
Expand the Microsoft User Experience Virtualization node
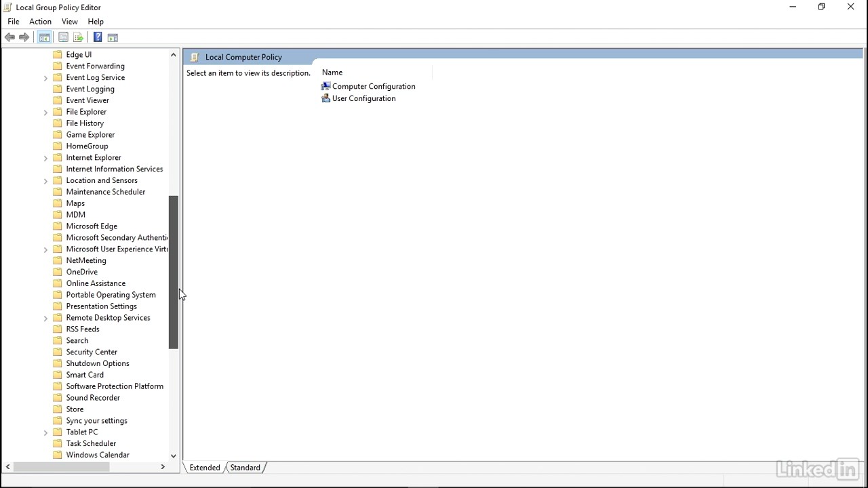pyautogui.click(x=45, y=249)
